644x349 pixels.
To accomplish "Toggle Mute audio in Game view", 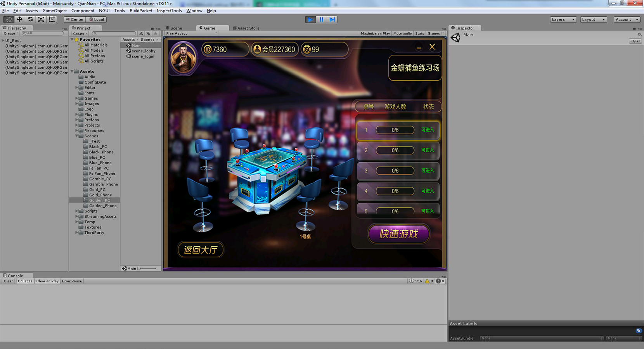I will click(402, 33).
